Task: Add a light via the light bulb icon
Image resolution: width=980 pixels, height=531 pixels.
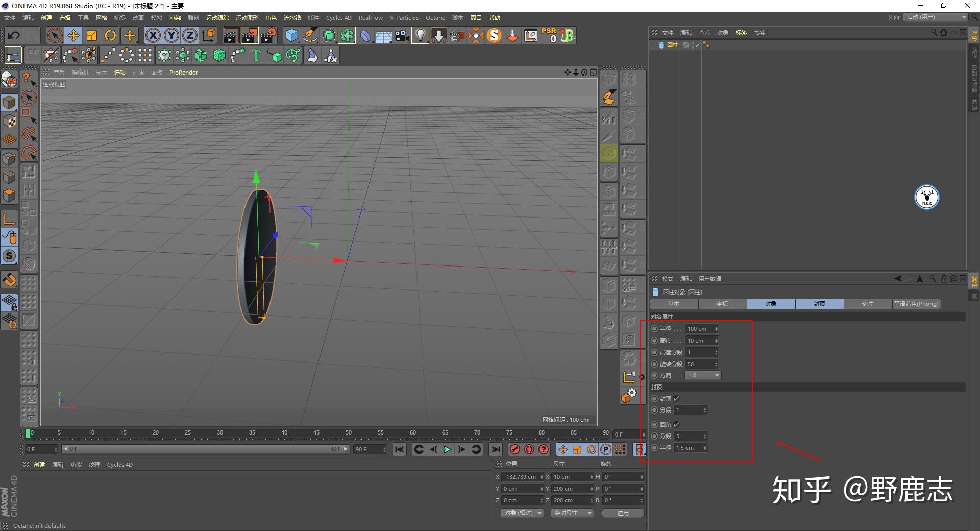Action: pyautogui.click(x=420, y=35)
